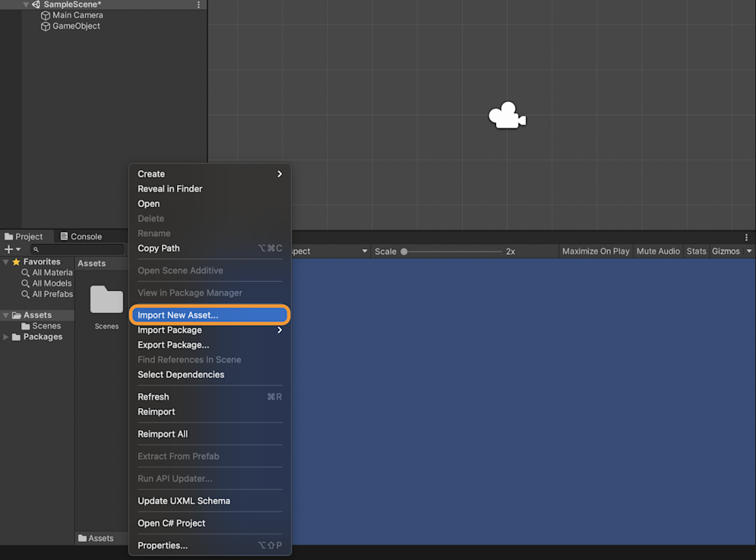This screenshot has height=560, width=756.
Task: Click the All Prefabs search icon
Action: (x=26, y=294)
